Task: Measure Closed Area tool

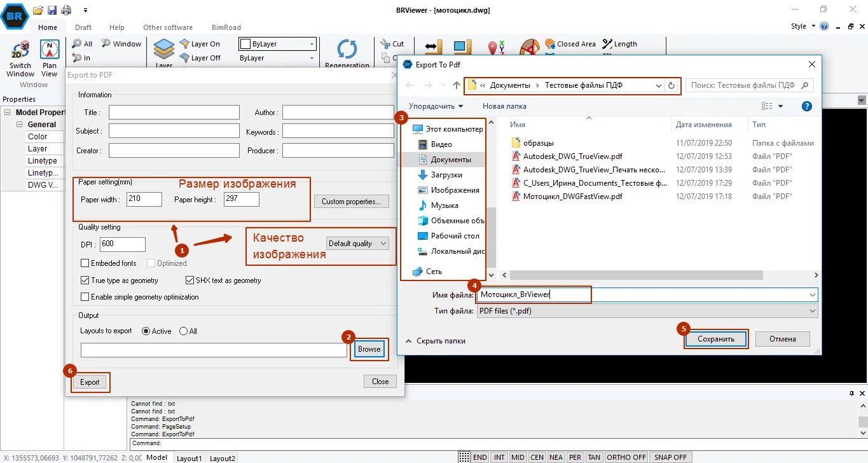Action: pos(570,44)
